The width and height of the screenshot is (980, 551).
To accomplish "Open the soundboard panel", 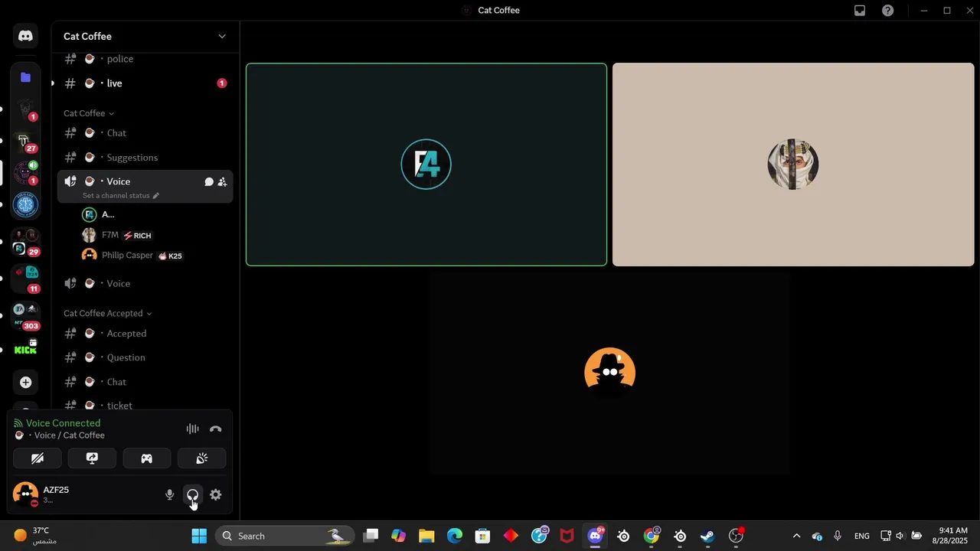I will [x=202, y=458].
